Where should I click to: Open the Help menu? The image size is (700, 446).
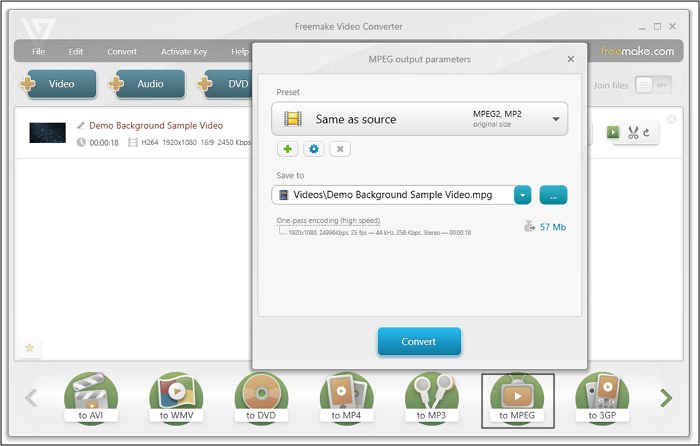pos(240,51)
